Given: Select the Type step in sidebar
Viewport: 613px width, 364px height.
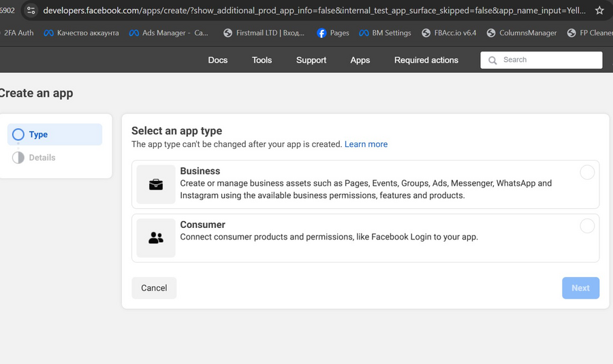Looking at the screenshot, I should coord(54,134).
